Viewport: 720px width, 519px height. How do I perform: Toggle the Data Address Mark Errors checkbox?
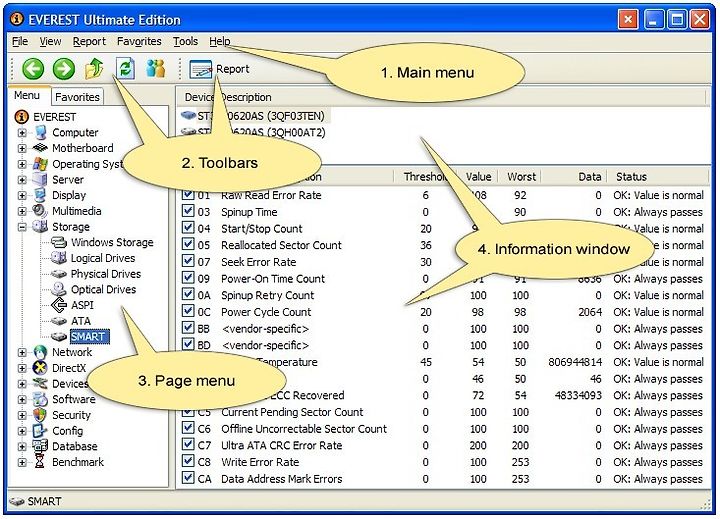click(x=188, y=478)
